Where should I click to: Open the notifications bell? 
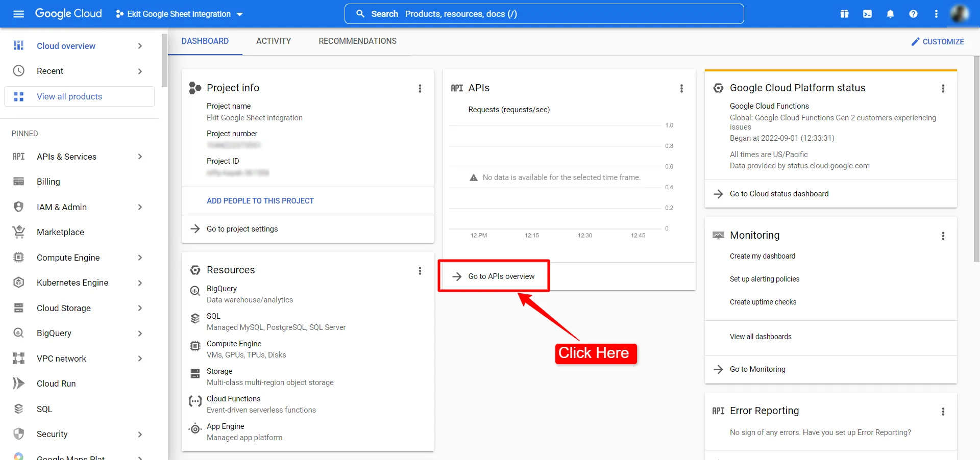point(890,14)
